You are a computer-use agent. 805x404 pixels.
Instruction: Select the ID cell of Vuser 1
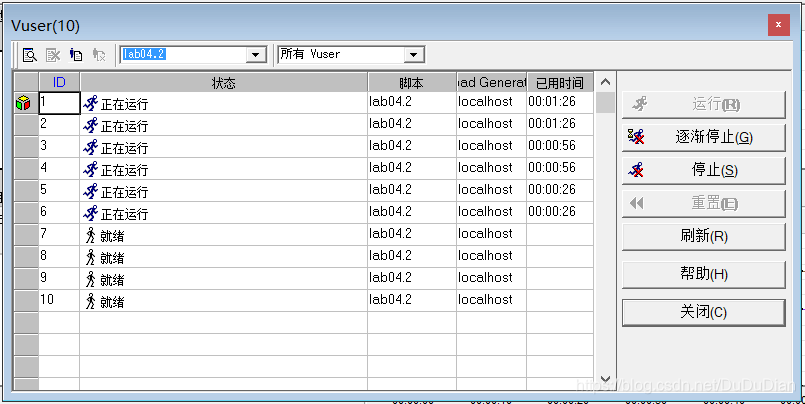tap(59, 103)
